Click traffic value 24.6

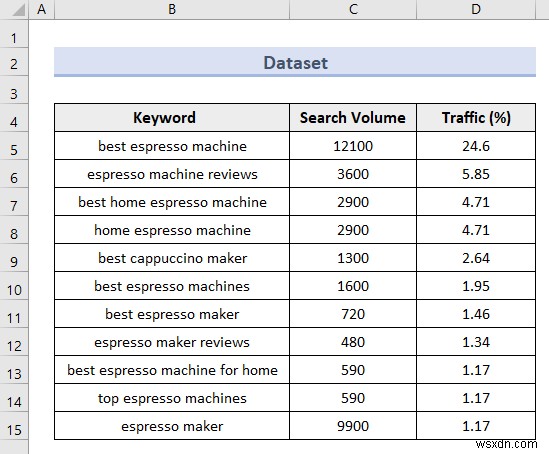(x=476, y=146)
